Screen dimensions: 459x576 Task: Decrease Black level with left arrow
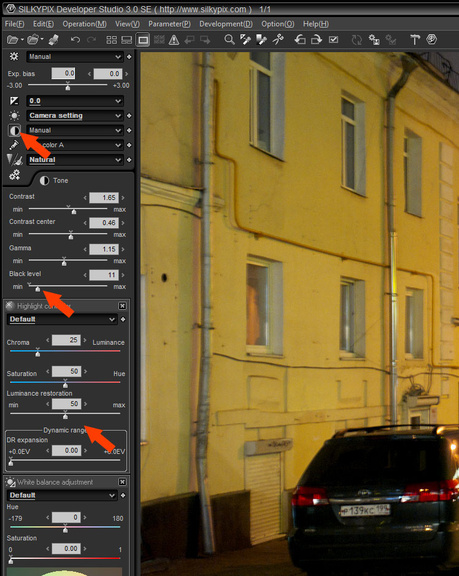click(85, 275)
